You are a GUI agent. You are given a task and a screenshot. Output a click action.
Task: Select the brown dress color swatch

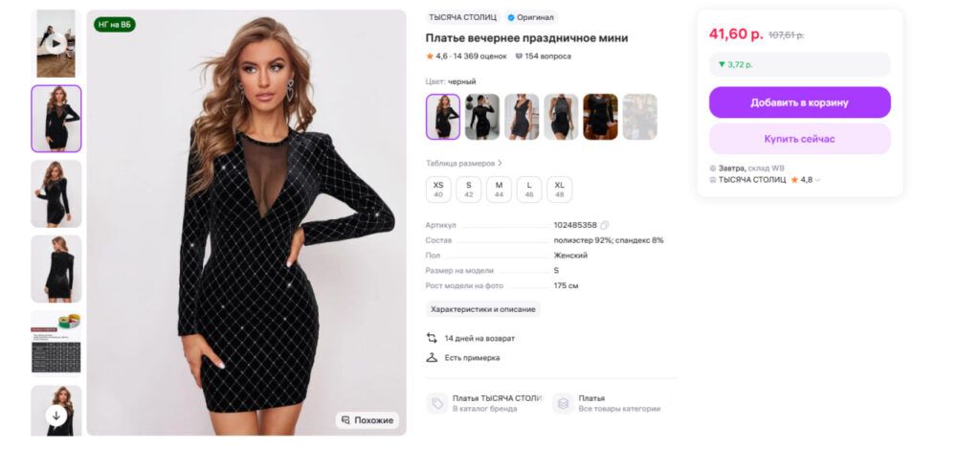coord(600,117)
